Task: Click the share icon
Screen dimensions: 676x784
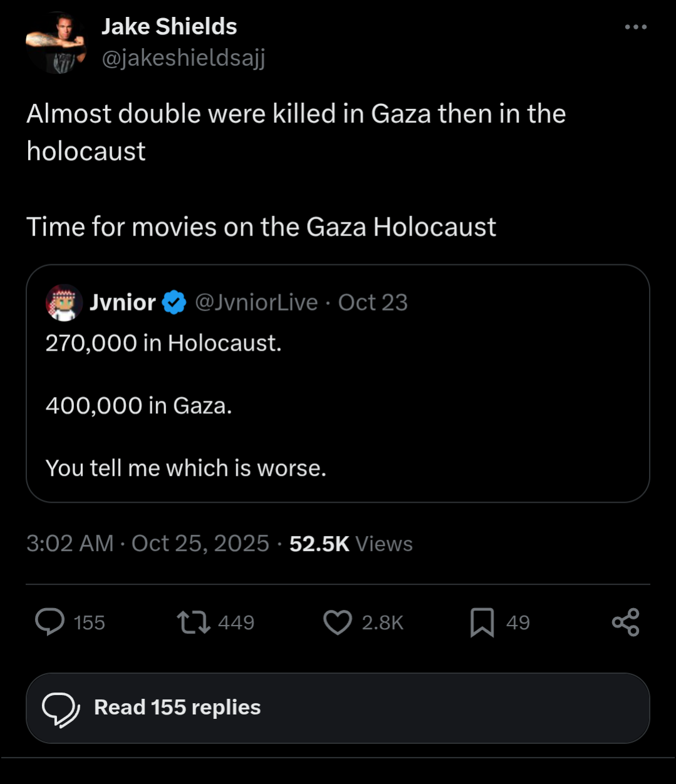Action: [x=625, y=622]
